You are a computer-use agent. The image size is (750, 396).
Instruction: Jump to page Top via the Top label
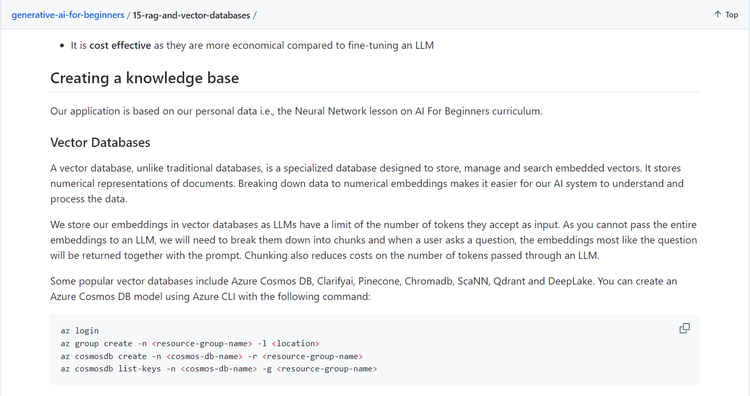[731, 15]
